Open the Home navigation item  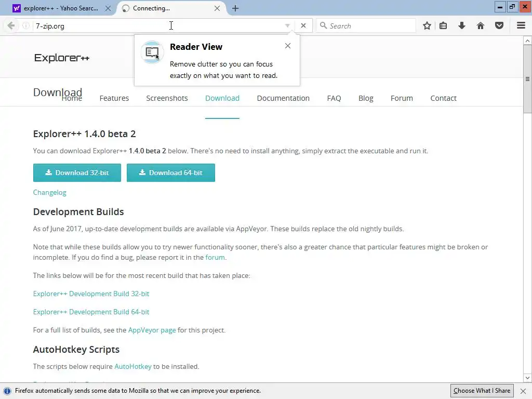pyautogui.click(x=72, y=98)
